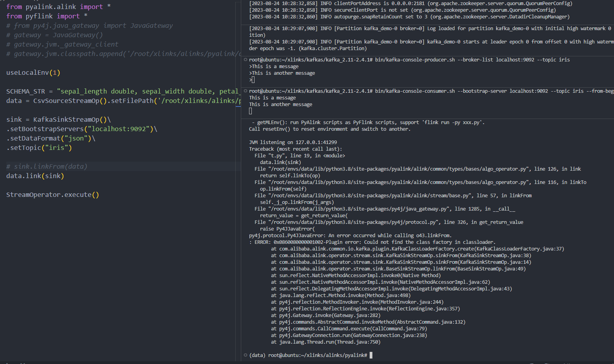
Task: Click the 'File "t.py", line 19' traceback entry
Action: [300, 156]
